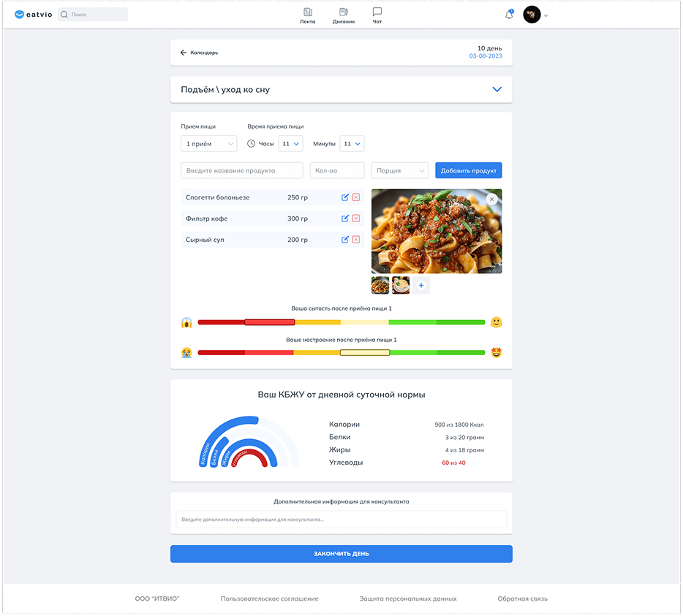Open the Порция portion dropdown

click(x=399, y=170)
